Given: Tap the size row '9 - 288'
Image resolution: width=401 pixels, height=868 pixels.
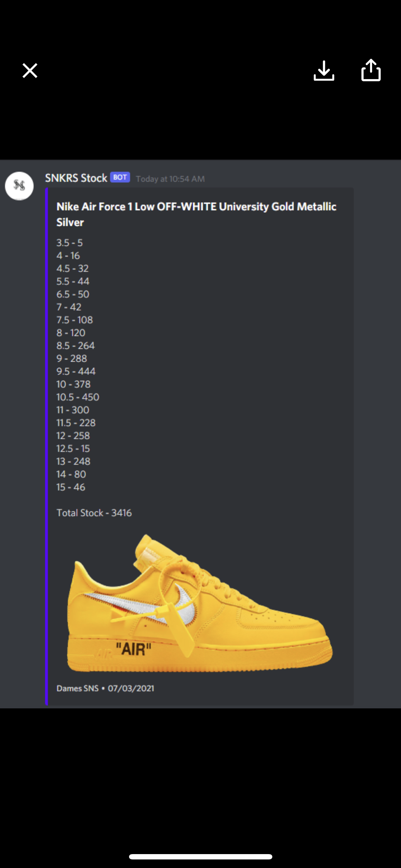Looking at the screenshot, I should pos(72,358).
